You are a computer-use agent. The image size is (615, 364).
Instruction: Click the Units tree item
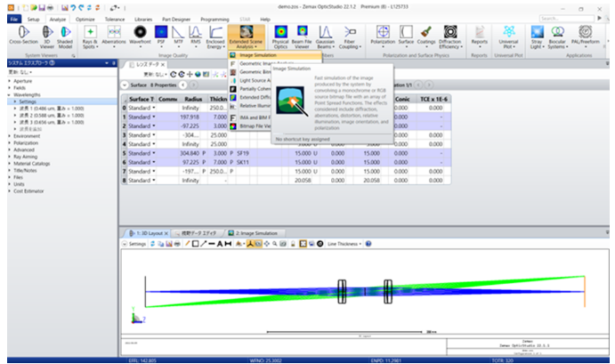tap(19, 184)
